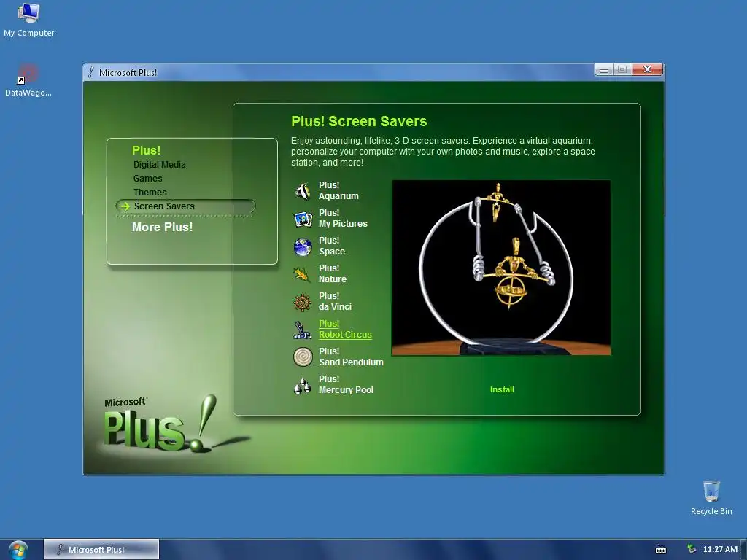
Task: Open the More Plus! section
Action: coord(163,227)
